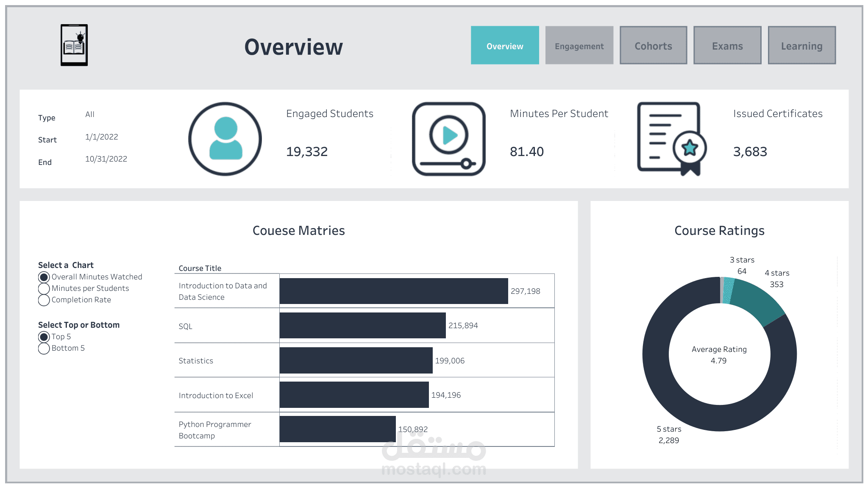Click the Statistics course title row

coord(227,360)
